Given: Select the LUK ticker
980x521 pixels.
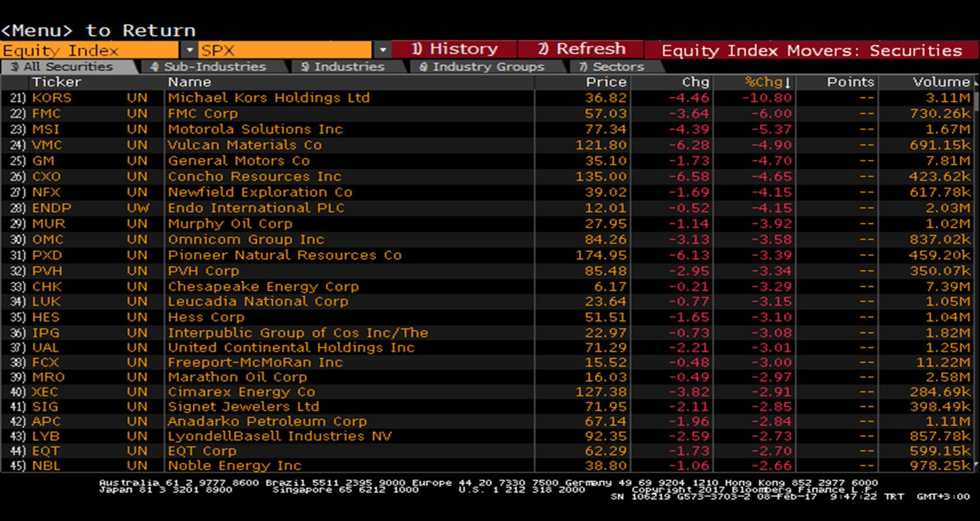Looking at the screenshot, I should pos(46,302).
